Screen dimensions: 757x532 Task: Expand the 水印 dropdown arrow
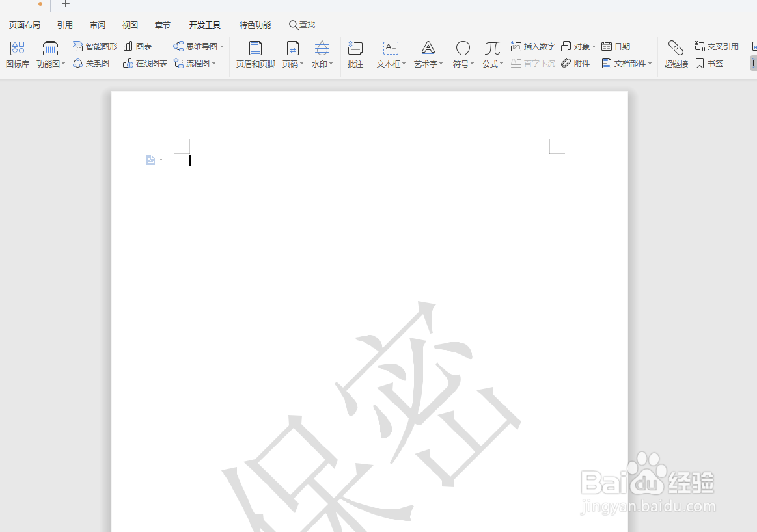331,64
